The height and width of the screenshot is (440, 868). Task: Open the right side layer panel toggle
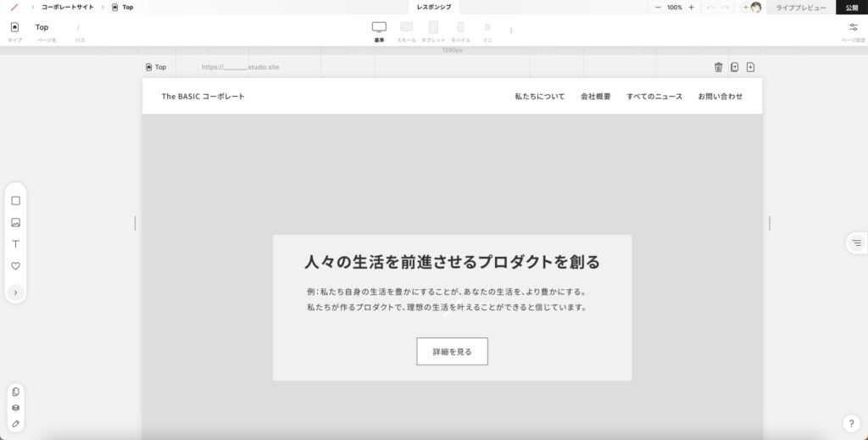tap(857, 243)
